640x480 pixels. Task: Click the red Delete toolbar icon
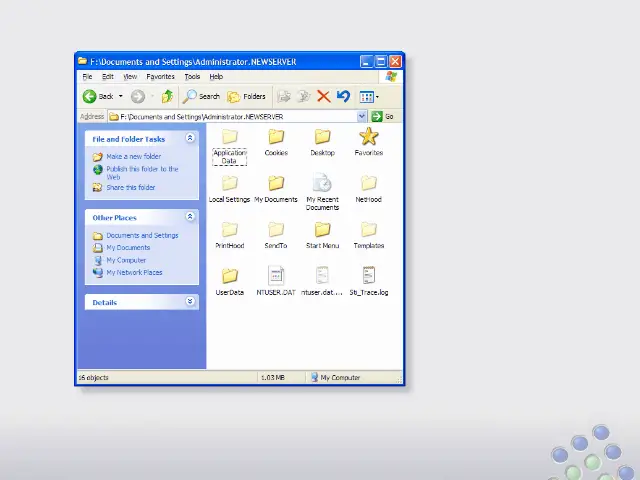[x=323, y=96]
